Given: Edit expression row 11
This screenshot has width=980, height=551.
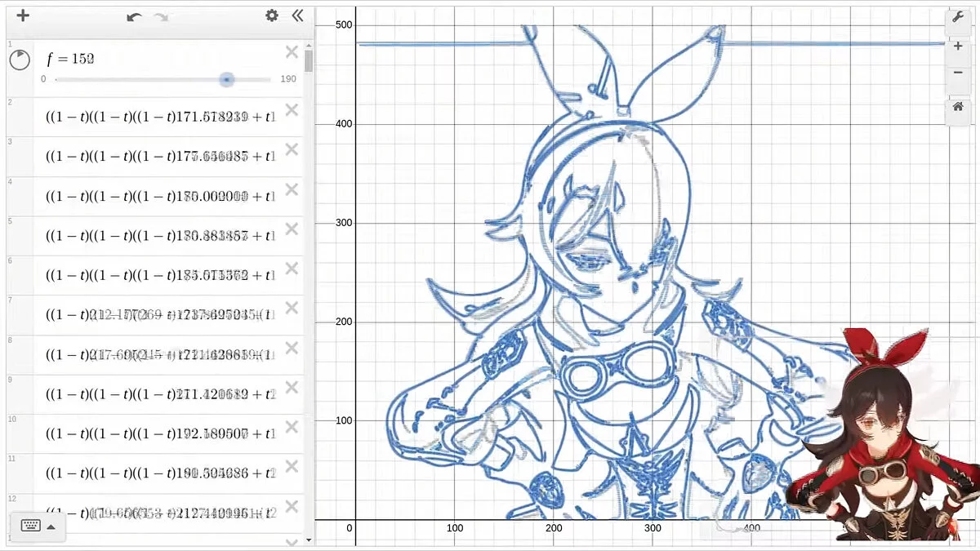Looking at the screenshot, I should (161, 473).
